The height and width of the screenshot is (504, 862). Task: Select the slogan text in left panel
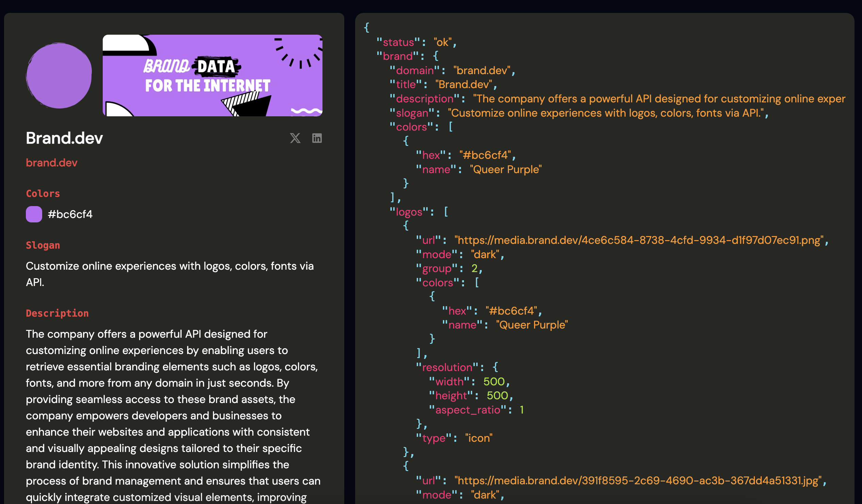(x=170, y=274)
